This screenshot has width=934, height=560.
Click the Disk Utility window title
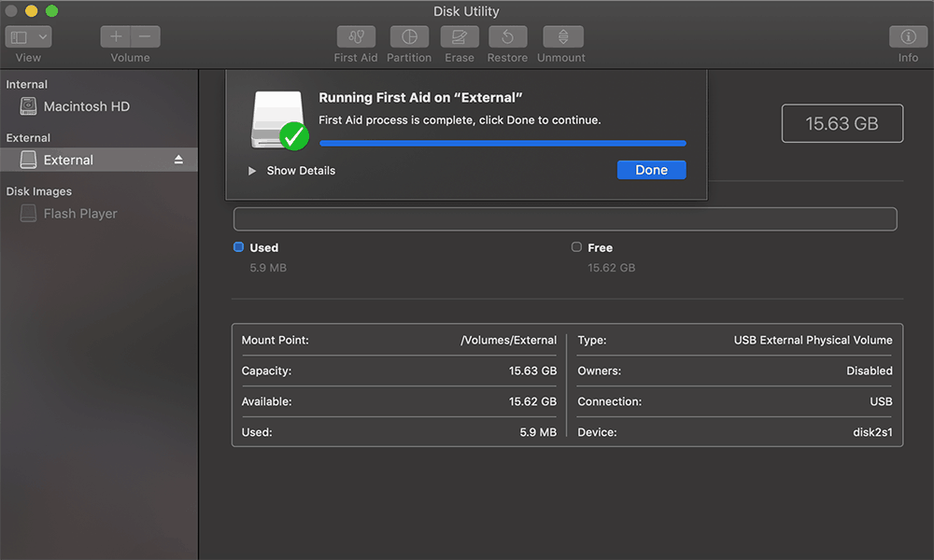tap(466, 11)
